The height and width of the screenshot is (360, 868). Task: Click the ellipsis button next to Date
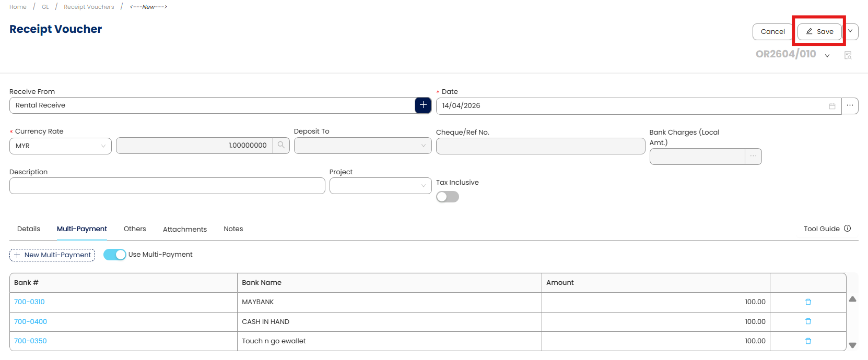tap(850, 106)
